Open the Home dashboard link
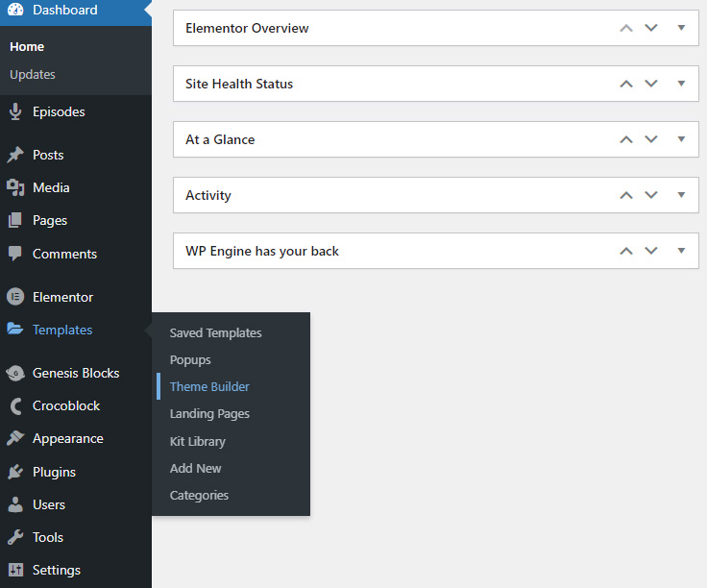This screenshot has width=707, height=588. point(27,46)
